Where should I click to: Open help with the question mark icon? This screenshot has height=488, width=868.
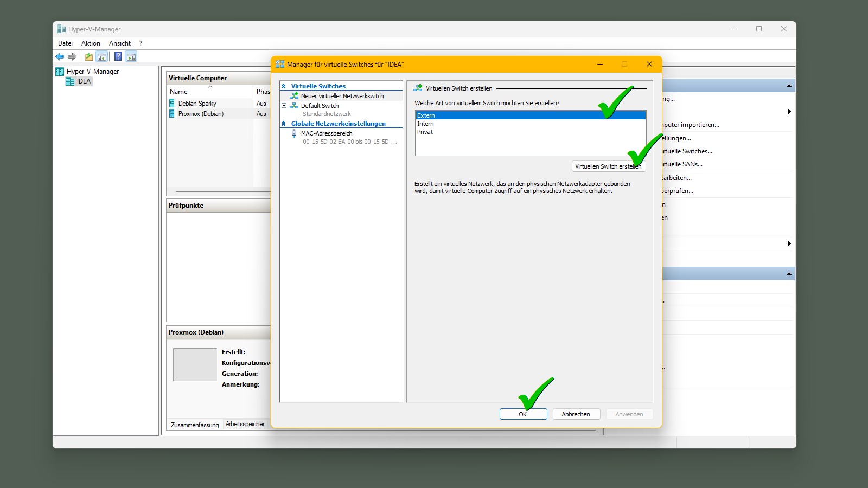point(118,57)
